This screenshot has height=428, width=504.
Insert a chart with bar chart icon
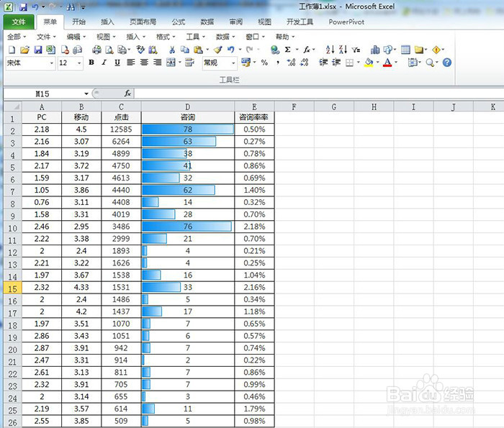click(375, 50)
